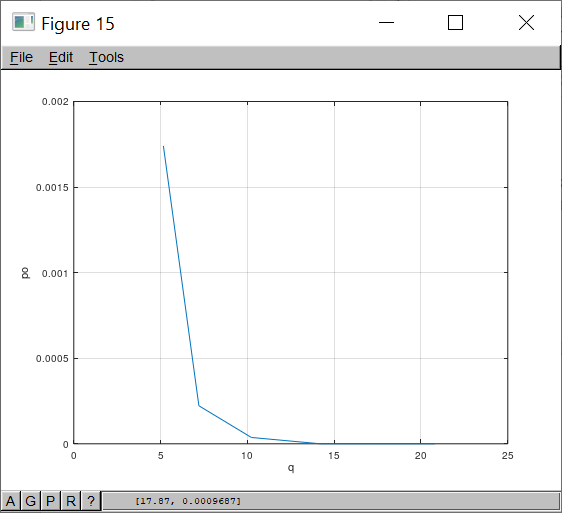Toggle autoscale with the A button

click(10, 501)
